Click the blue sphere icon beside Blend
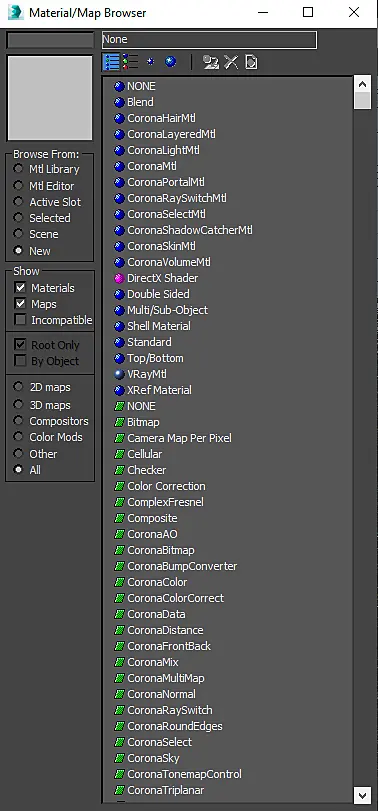This screenshot has width=378, height=811. pos(119,102)
